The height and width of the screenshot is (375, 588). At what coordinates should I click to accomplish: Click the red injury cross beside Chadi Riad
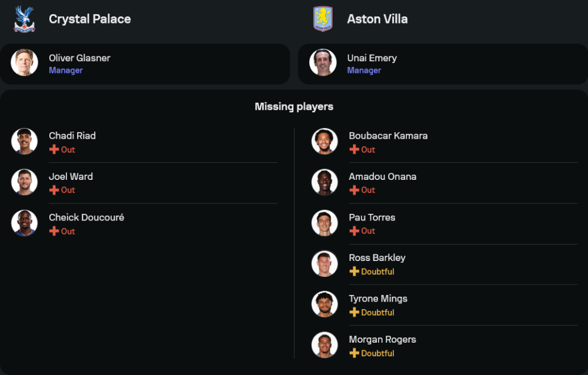54,149
